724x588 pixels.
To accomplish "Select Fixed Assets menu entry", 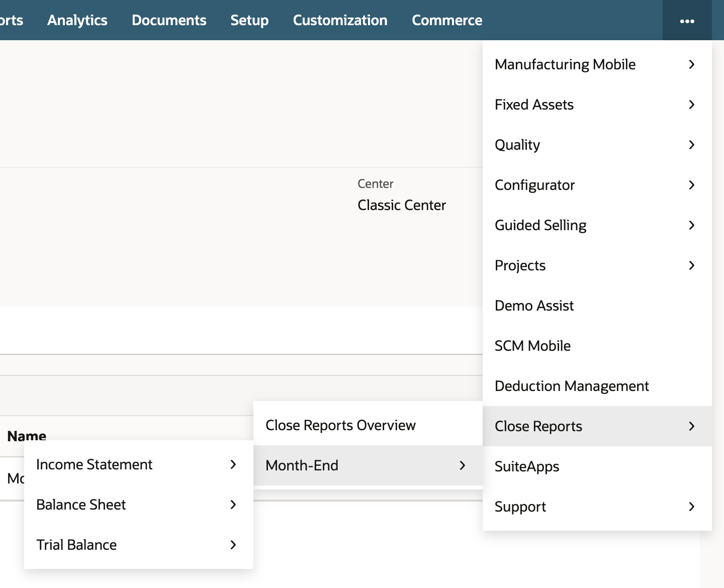I will 597,105.
